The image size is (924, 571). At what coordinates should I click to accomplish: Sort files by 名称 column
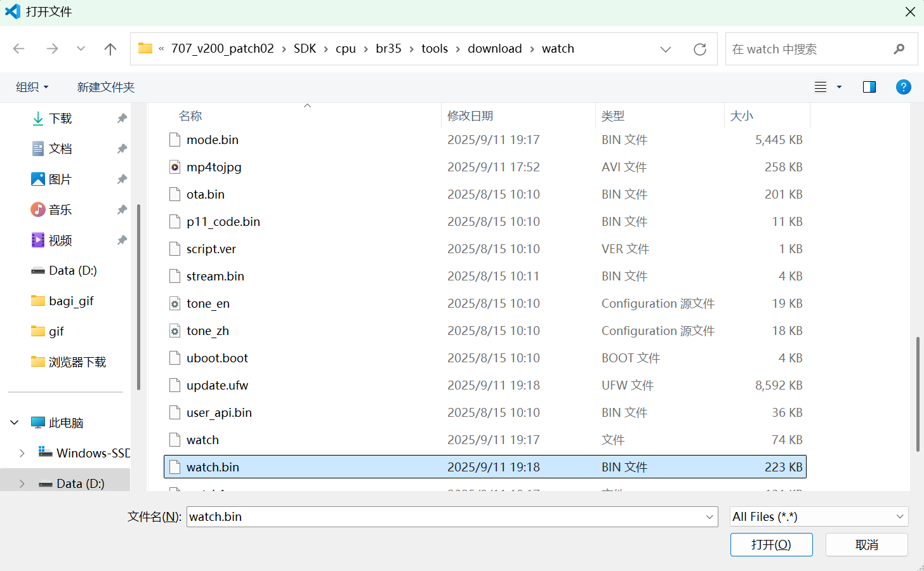coord(190,116)
